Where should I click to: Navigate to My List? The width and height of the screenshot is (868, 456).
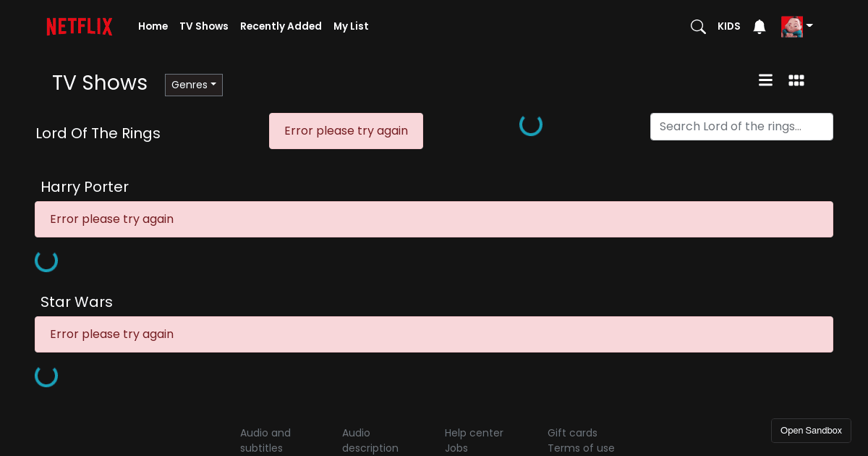351,26
